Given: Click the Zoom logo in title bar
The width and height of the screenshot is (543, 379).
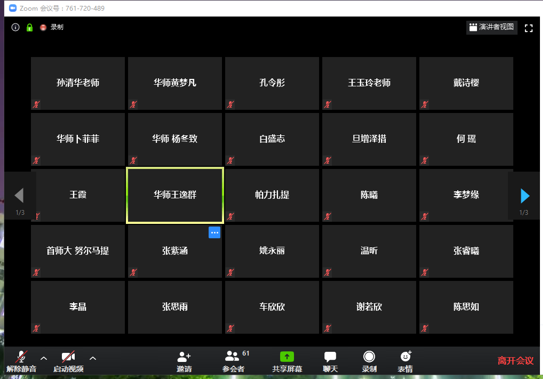Looking at the screenshot, I should 13,8.
